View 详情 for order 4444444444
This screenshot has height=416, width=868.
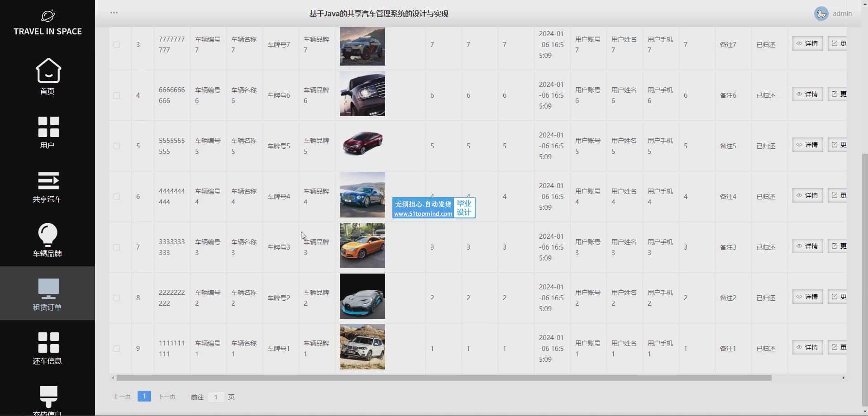pos(807,195)
